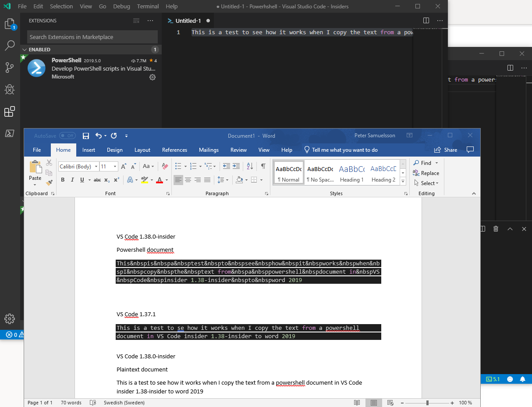Redo the last action in Word toolbar
The height and width of the screenshot is (407, 532).
point(114,136)
